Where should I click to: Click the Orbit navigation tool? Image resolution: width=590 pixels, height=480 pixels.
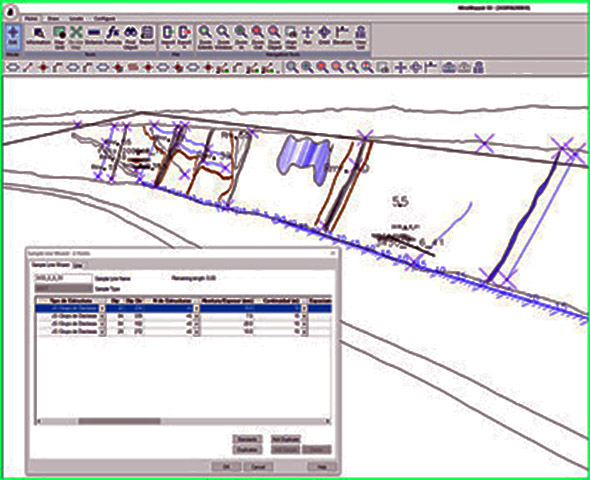coord(324,37)
